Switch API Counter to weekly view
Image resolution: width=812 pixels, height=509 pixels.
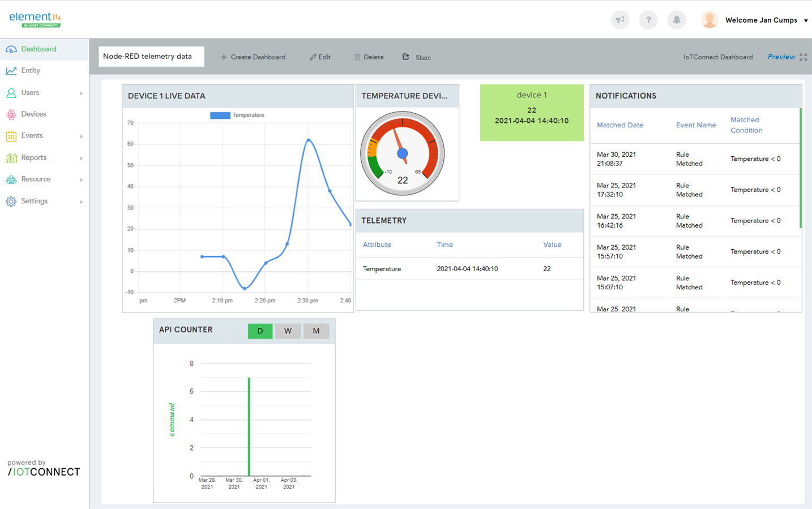pos(288,331)
